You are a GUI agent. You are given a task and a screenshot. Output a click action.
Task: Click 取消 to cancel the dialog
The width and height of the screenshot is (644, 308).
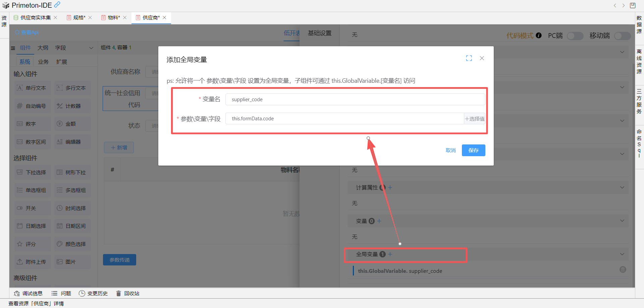click(450, 150)
